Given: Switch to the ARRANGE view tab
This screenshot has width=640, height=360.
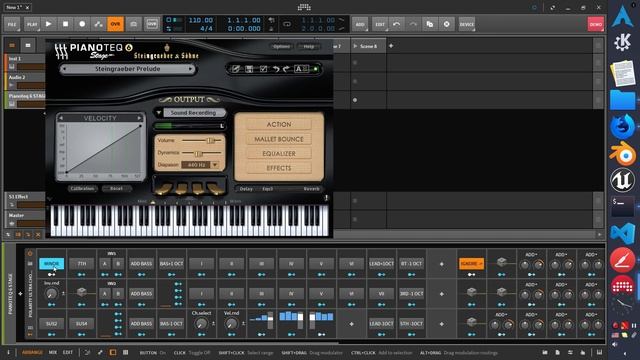Looking at the screenshot, I should pos(32,353).
